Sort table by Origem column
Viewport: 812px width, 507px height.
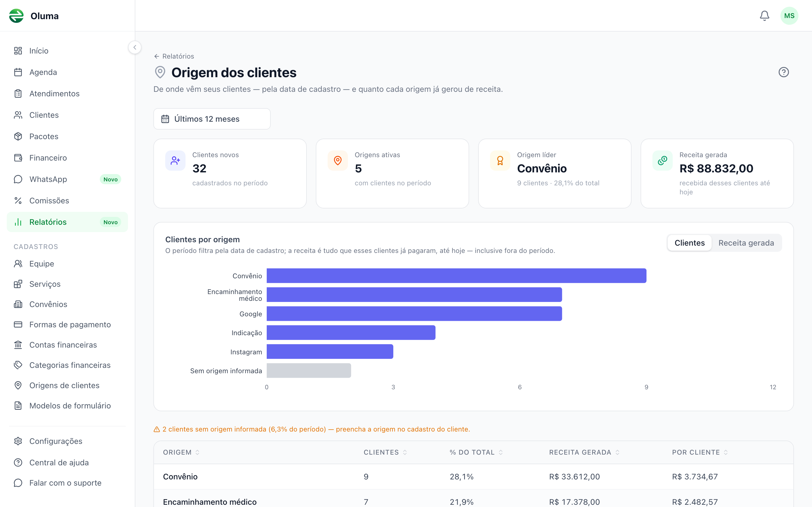[181, 452]
